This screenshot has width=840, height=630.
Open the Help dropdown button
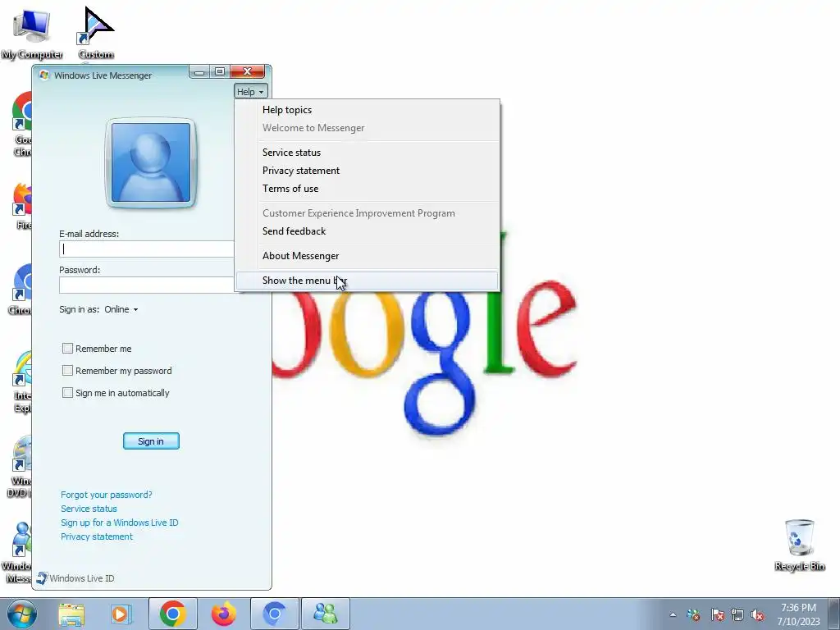[251, 92]
